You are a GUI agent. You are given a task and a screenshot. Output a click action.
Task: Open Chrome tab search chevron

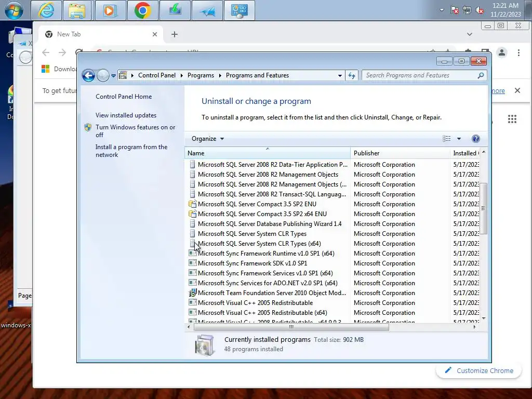470,34
